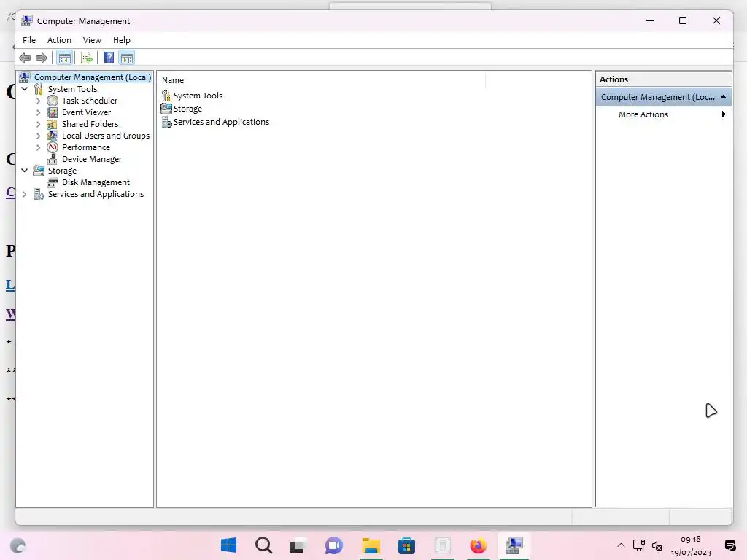Click Services and Applications icon in center list
The width and height of the screenshot is (747, 560).
point(167,122)
